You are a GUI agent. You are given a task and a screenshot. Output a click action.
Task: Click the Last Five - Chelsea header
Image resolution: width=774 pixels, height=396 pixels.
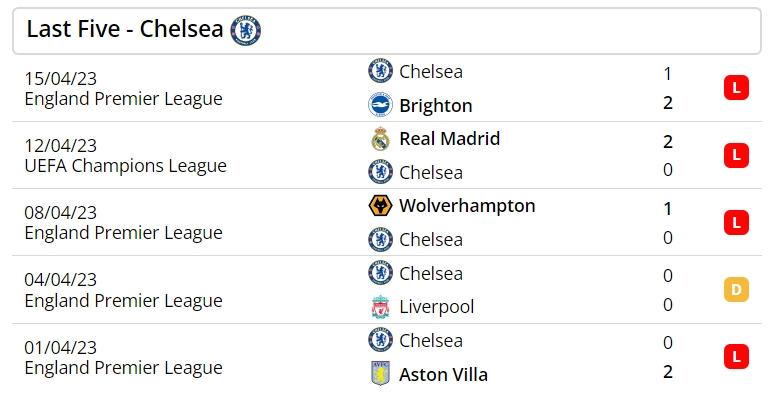pyautogui.click(x=125, y=29)
